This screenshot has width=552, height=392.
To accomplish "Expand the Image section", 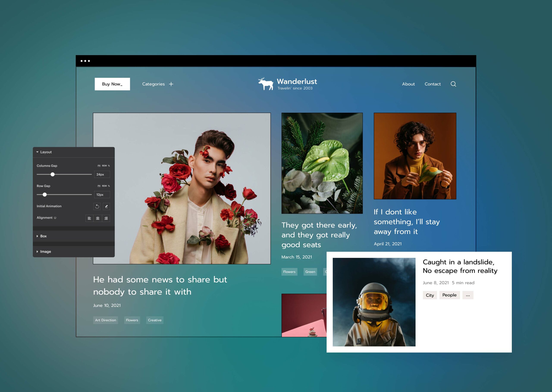I will tap(38, 252).
